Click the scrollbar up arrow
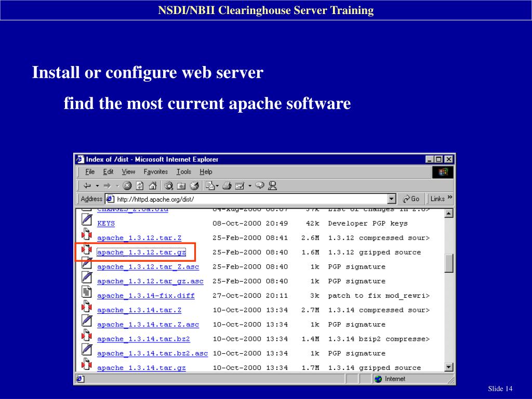The width and height of the screenshot is (532, 399). 448,214
